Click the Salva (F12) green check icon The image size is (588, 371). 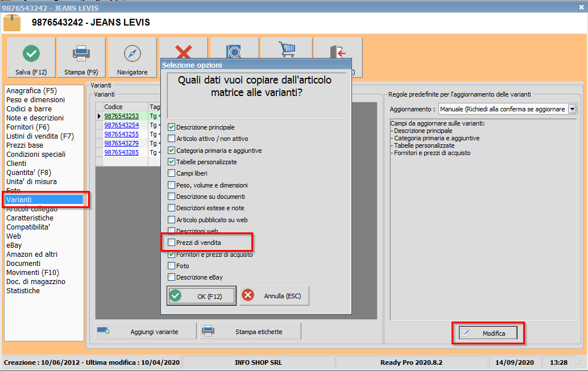(x=31, y=53)
